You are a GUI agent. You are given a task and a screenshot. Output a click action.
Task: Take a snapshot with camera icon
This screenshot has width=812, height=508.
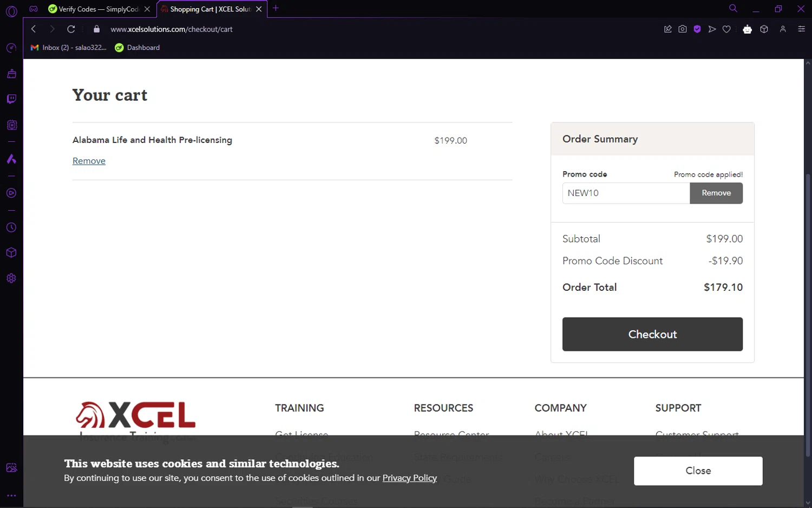point(683,29)
